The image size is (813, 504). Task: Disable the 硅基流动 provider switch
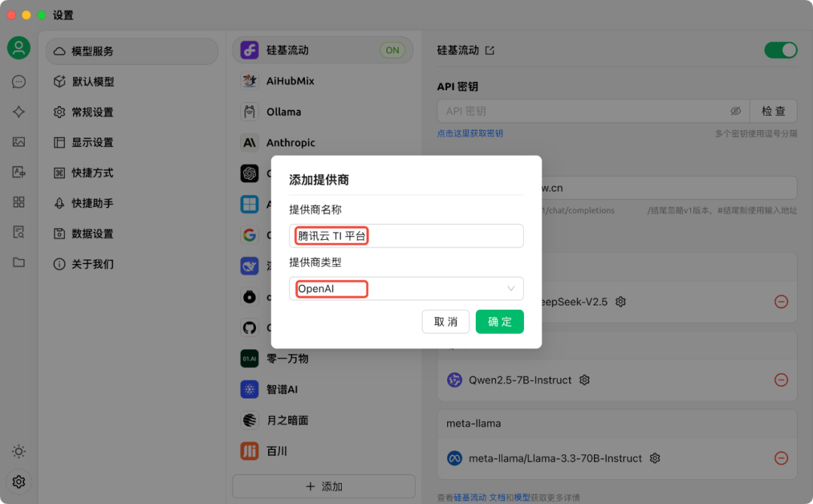[780, 50]
